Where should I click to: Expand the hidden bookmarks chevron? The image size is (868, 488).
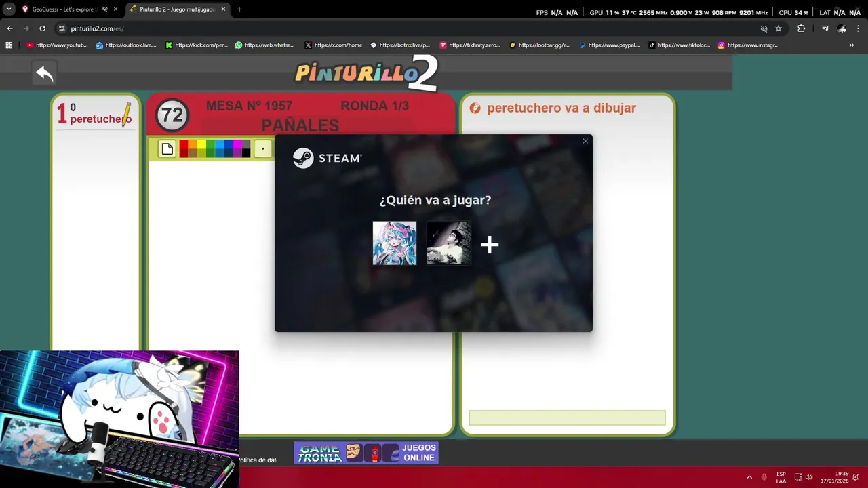click(852, 45)
